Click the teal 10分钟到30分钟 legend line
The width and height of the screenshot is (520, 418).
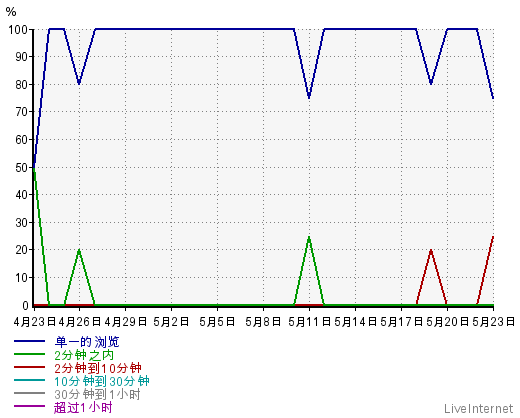[x=29, y=380]
